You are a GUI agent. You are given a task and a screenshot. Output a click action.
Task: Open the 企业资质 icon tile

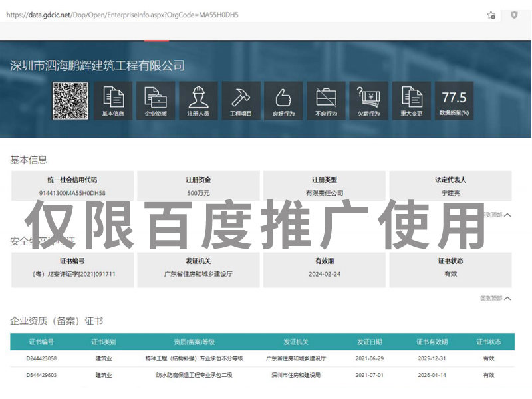point(156,101)
